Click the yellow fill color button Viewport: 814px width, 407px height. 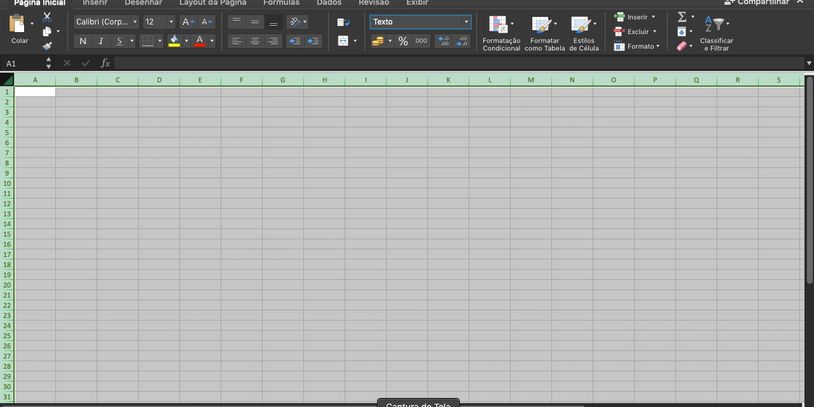175,41
